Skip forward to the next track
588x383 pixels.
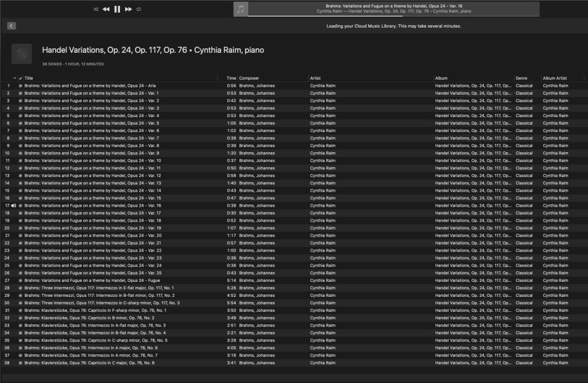click(129, 9)
